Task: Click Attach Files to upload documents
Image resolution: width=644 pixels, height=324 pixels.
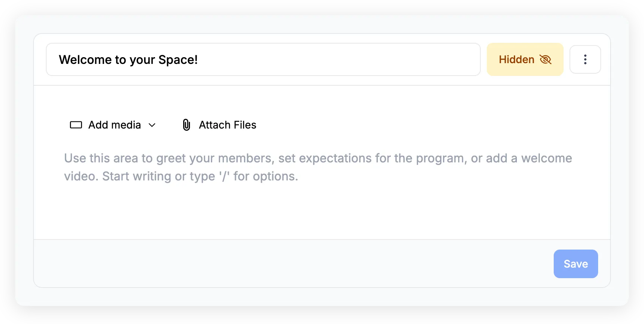Action: coord(227,124)
